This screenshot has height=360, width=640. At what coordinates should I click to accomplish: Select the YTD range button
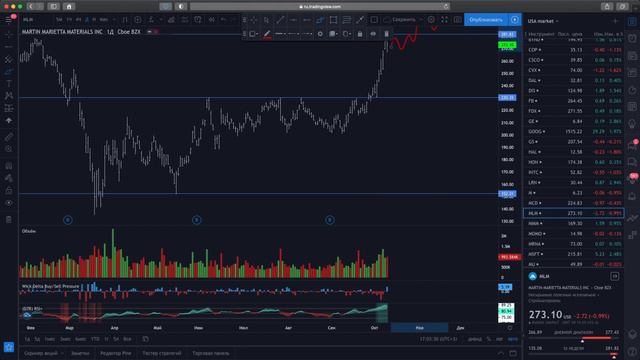coord(95,339)
